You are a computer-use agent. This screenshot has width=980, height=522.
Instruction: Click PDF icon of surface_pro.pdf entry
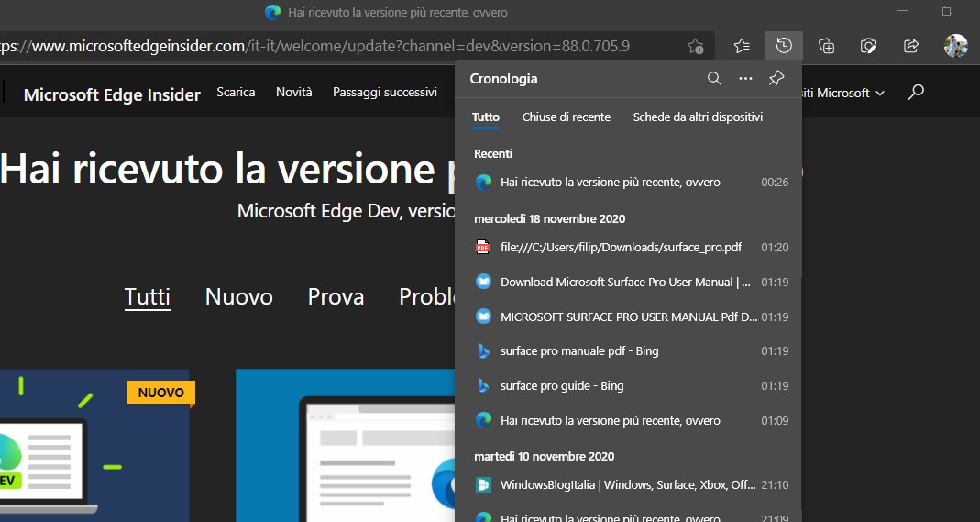[x=482, y=247]
